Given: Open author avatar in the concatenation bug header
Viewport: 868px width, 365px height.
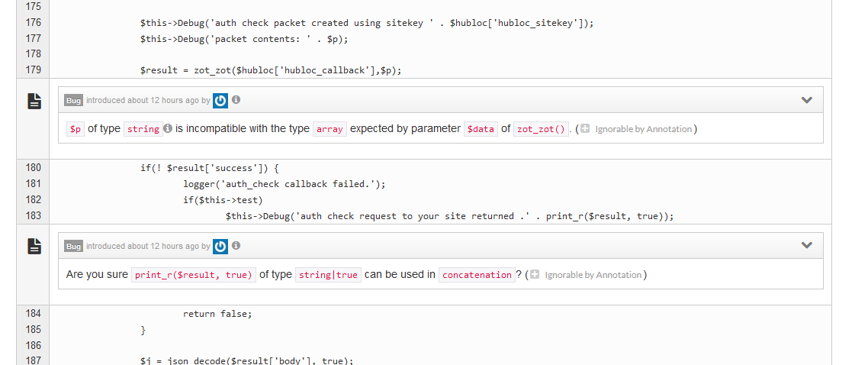Looking at the screenshot, I should [x=220, y=246].
